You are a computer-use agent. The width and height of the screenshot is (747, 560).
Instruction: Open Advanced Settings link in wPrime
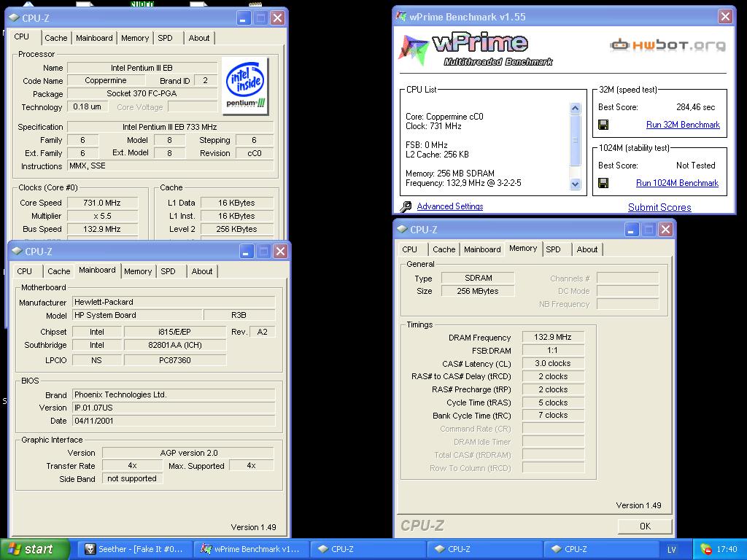pyautogui.click(x=449, y=206)
